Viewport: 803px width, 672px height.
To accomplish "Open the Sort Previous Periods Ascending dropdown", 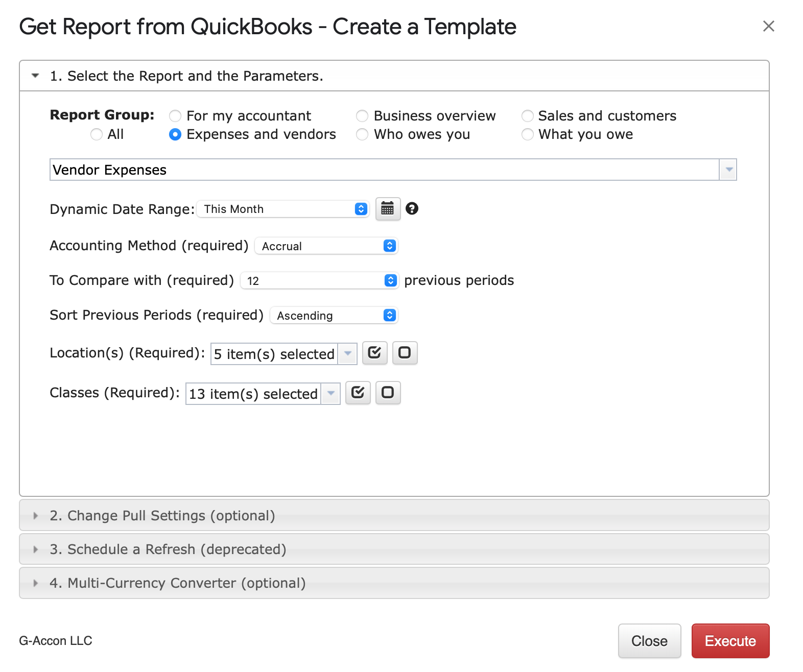I will tap(334, 316).
